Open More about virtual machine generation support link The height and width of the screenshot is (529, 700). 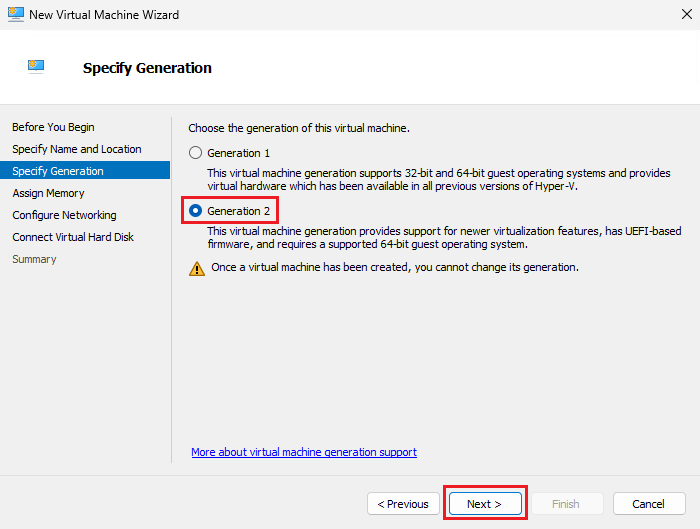[x=304, y=452]
